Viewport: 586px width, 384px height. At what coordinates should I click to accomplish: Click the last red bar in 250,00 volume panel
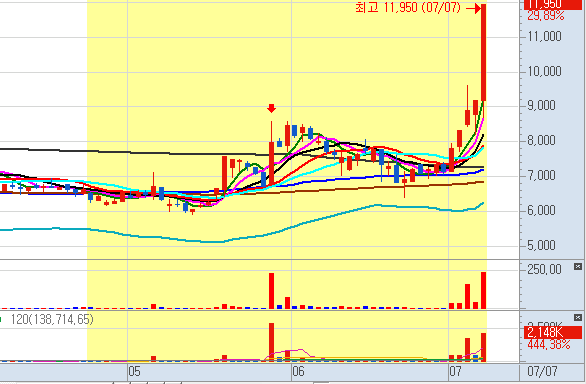point(483,291)
